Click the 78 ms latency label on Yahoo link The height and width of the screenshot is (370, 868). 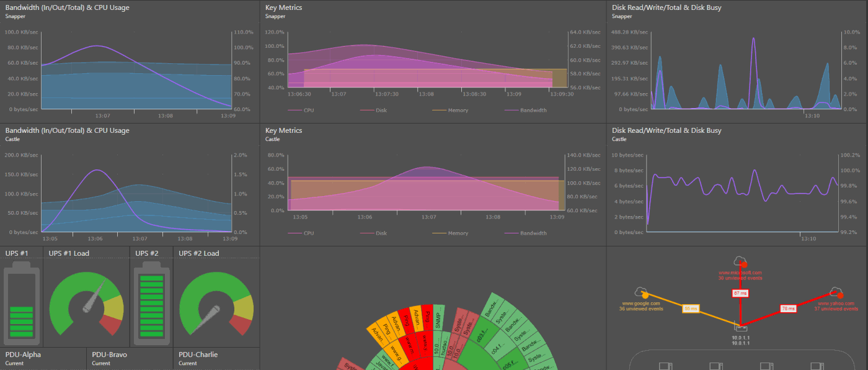pyautogui.click(x=788, y=308)
